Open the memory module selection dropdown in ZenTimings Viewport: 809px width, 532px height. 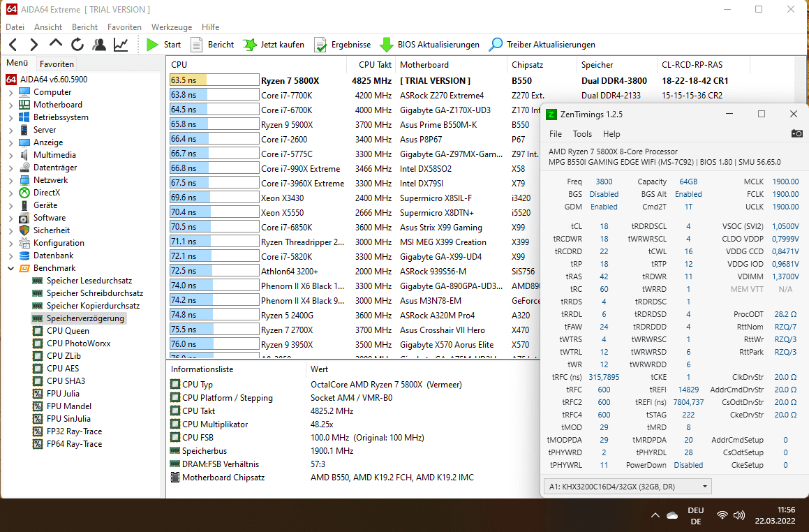(628, 487)
